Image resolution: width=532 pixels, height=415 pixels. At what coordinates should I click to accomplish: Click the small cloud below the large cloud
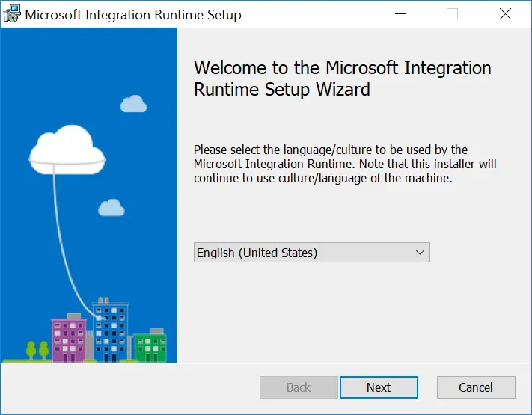click(111, 207)
